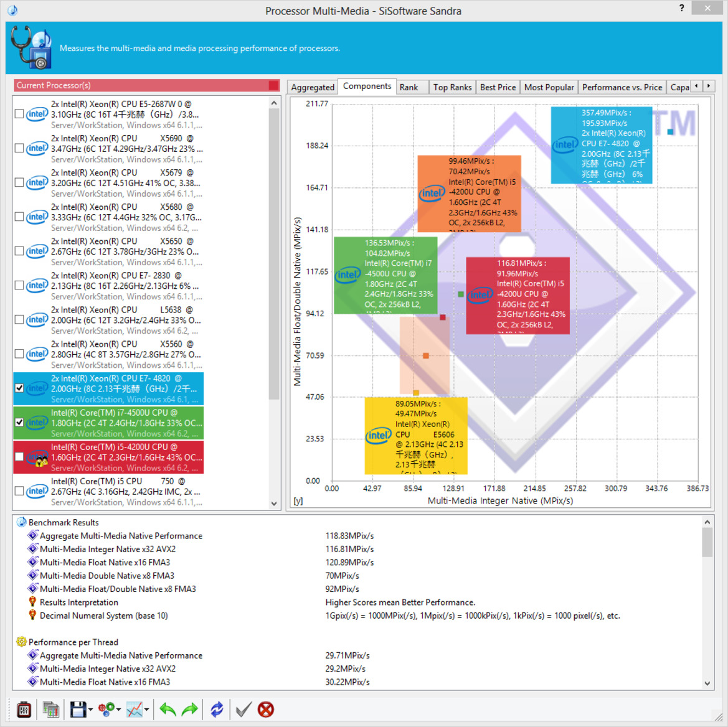Click the green data point on the chart

click(461, 294)
